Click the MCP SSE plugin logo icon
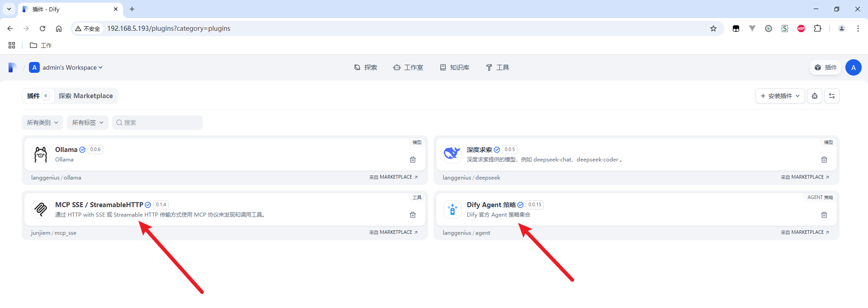This screenshot has width=868, height=308. tap(41, 209)
